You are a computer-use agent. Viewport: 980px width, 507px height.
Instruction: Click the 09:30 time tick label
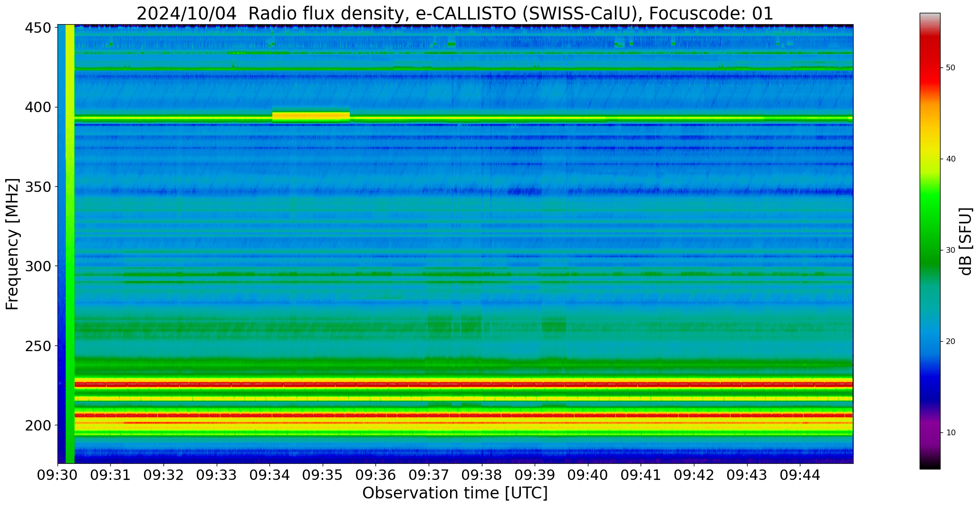[x=58, y=476]
